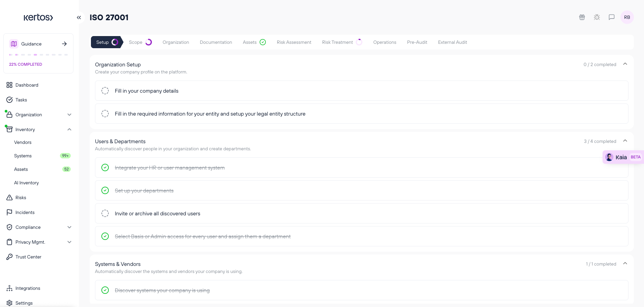644x307 pixels.
Task: Click the Guidance segmented progress bar
Action: click(38, 55)
